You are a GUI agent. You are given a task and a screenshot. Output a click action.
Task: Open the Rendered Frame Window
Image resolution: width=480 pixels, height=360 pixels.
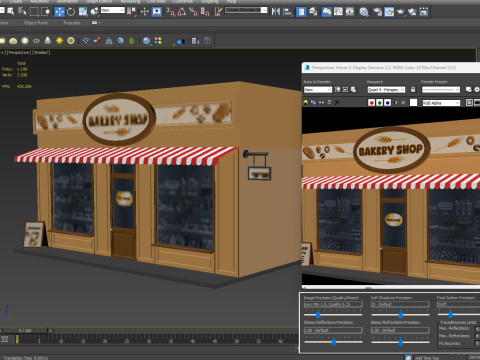pos(389,12)
